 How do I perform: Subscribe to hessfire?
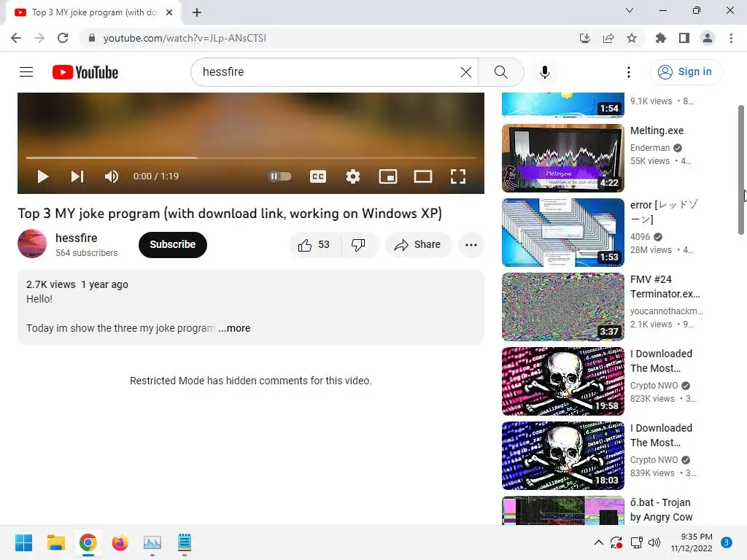[x=172, y=244]
